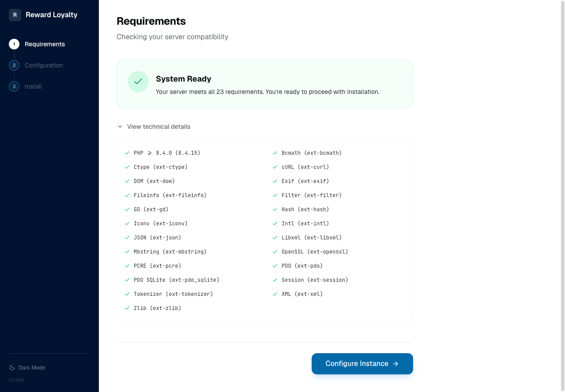Select the Requirements step in sidebar
The height and width of the screenshot is (392, 565).
(x=45, y=44)
